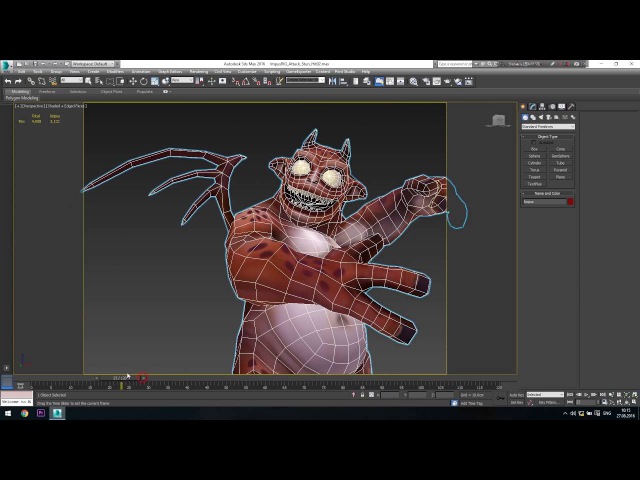This screenshot has width=640, height=480.
Task: Open the Modify tab in command panel
Action: (533, 107)
